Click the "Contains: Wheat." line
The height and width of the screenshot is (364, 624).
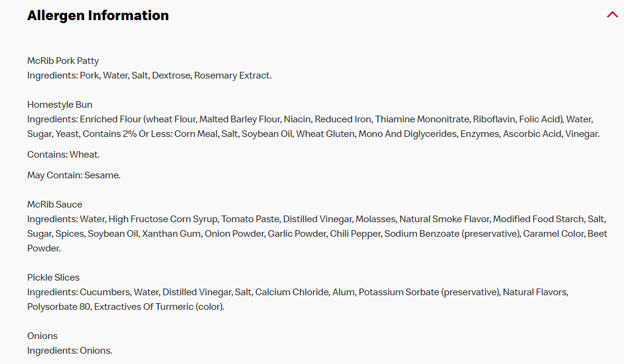point(63,155)
